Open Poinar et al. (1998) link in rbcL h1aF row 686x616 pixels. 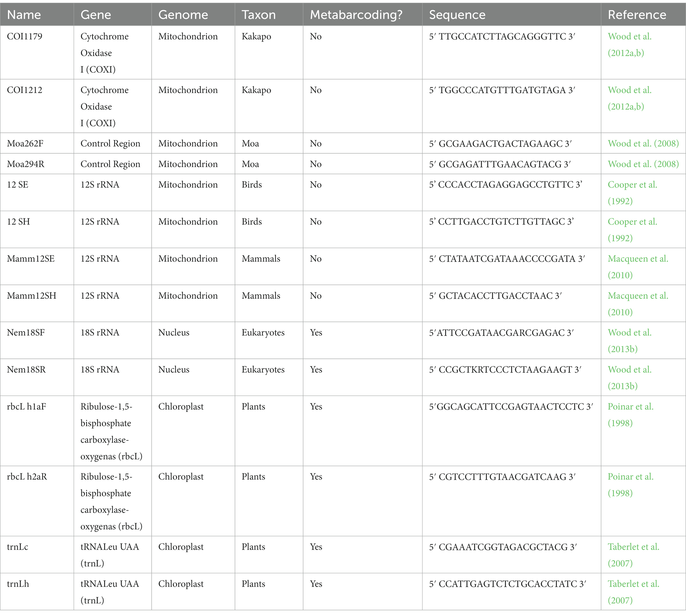coord(631,414)
